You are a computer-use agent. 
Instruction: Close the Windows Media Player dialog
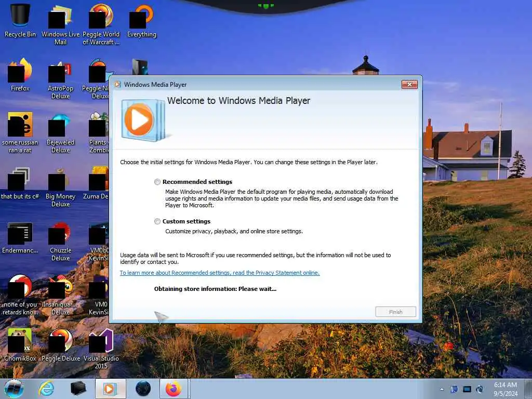point(409,85)
